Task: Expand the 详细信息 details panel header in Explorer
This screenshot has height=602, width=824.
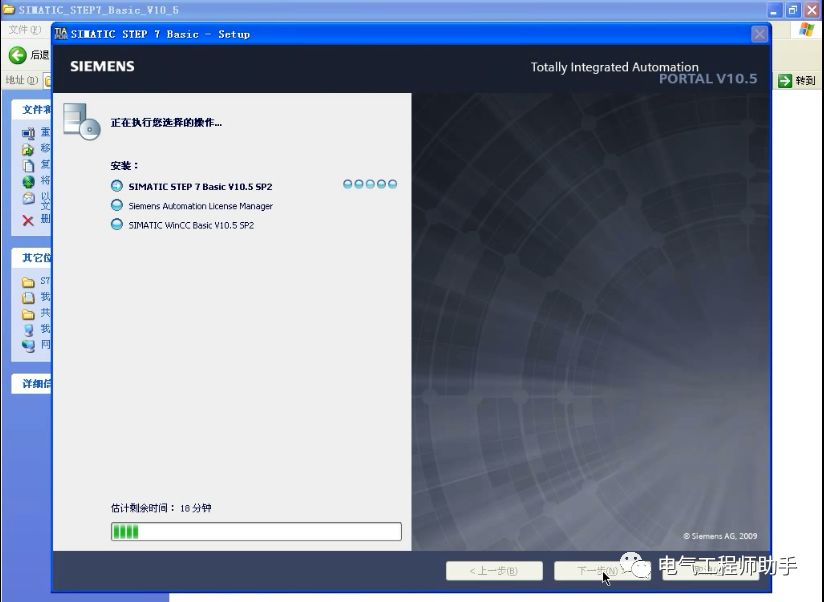Action: click(32, 383)
